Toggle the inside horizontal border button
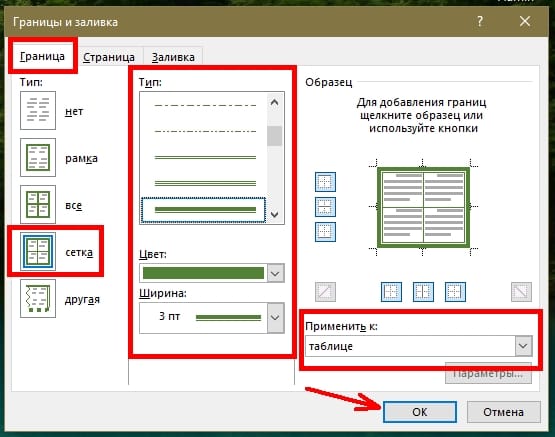This screenshot has height=437, width=555. (325, 207)
